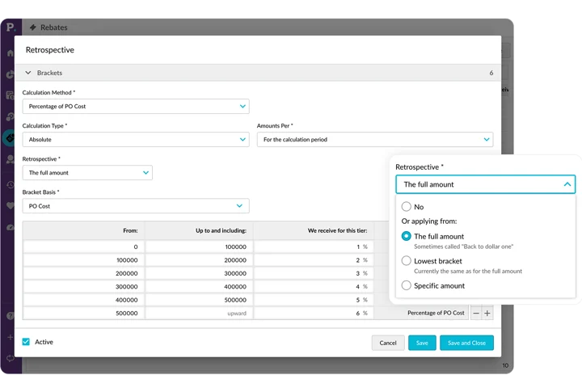Click the Rebates header title

[x=54, y=27]
